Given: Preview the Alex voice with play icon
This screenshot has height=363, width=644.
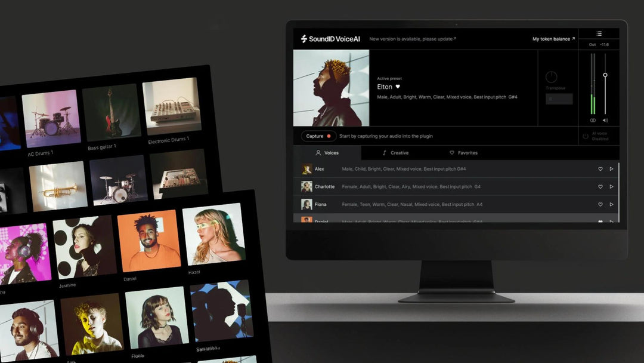Looking at the screenshot, I should pos(612,169).
